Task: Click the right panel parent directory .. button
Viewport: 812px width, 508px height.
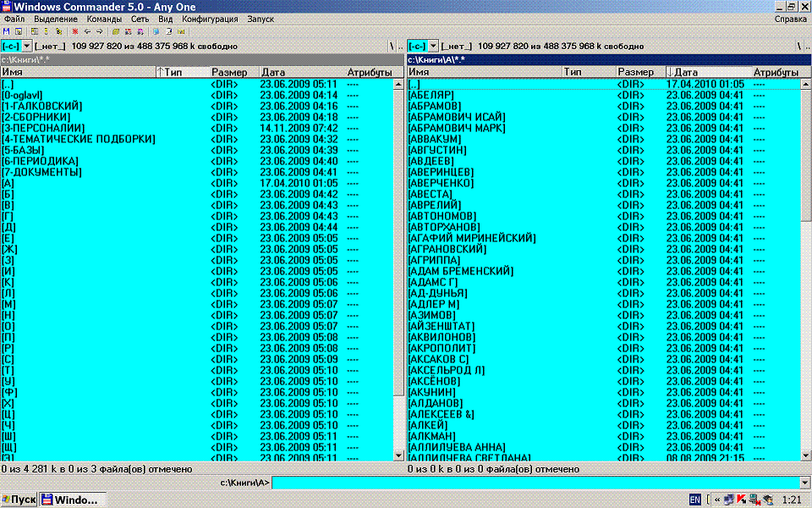Action: point(807,46)
